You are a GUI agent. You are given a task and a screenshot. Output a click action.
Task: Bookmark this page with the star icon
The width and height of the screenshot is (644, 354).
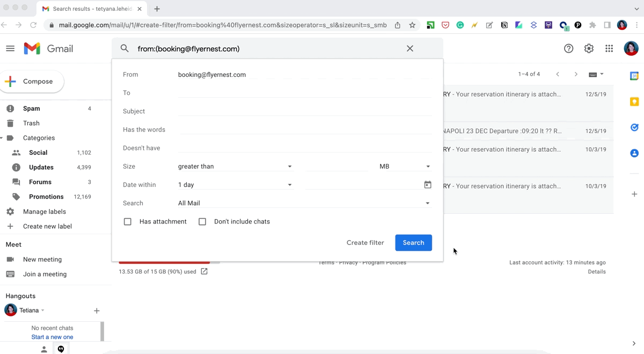[x=412, y=25]
